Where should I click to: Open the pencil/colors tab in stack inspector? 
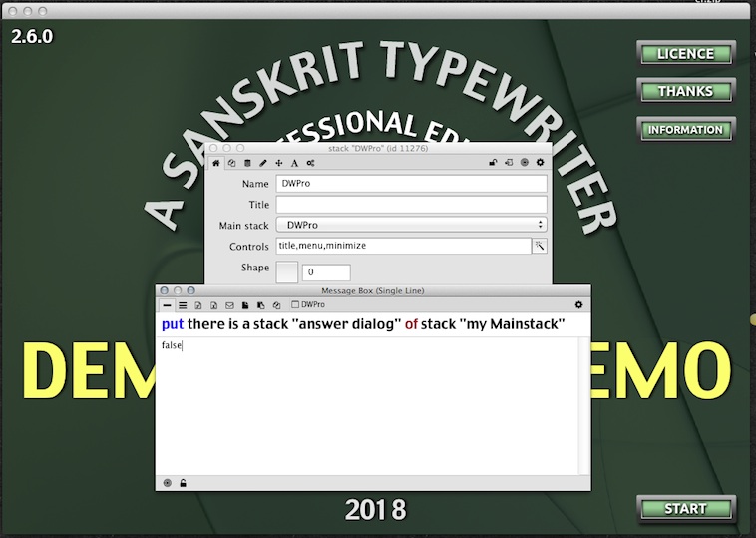[262, 163]
